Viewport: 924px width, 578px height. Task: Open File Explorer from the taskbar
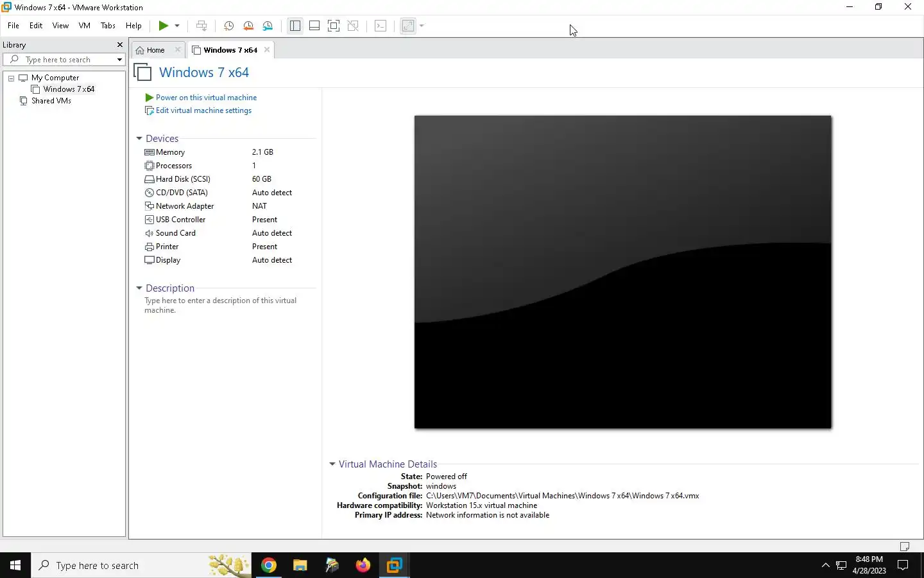tap(300, 565)
